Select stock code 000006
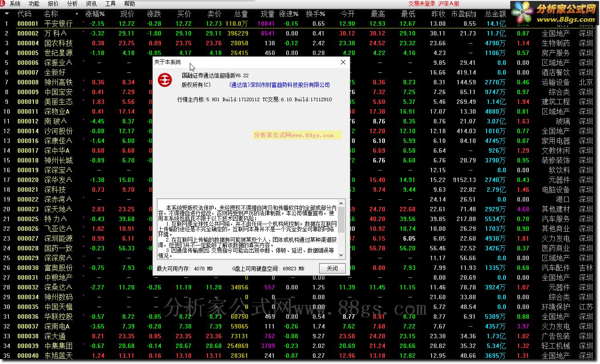Screen dimensions: 600x364 tap(28, 63)
